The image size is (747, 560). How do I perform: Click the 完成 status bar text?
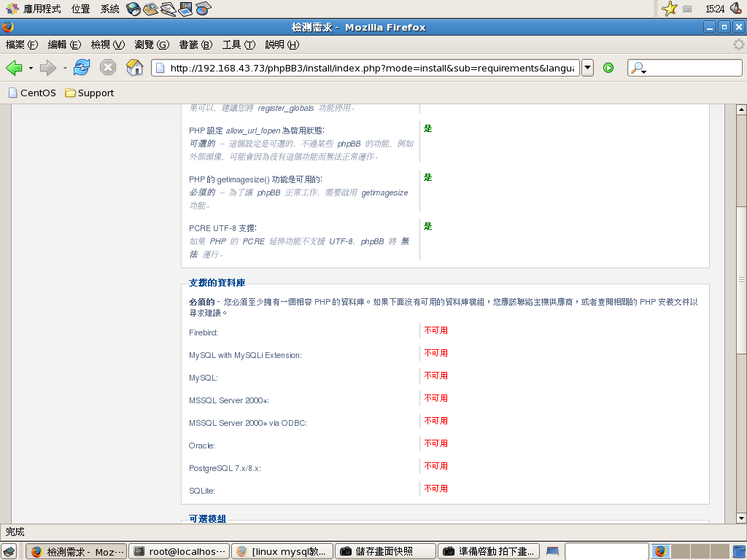(x=15, y=532)
